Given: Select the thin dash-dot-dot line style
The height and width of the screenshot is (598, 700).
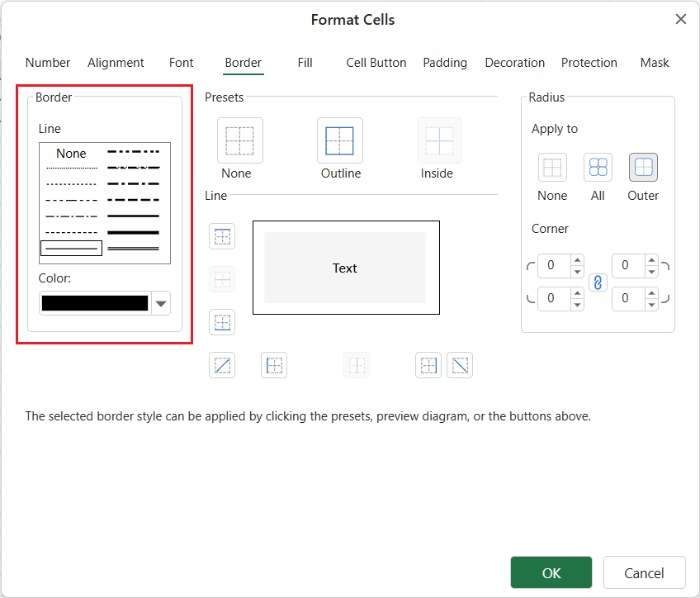Looking at the screenshot, I should tap(72, 200).
